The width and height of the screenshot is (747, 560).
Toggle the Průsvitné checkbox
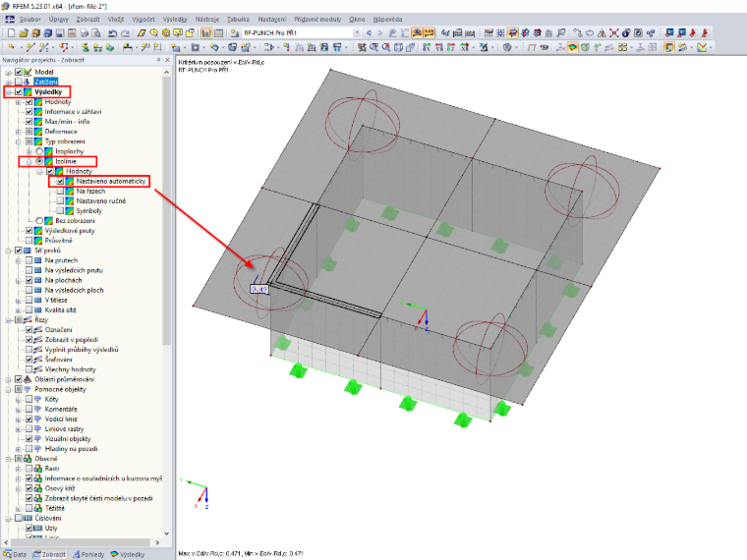pyautogui.click(x=29, y=241)
